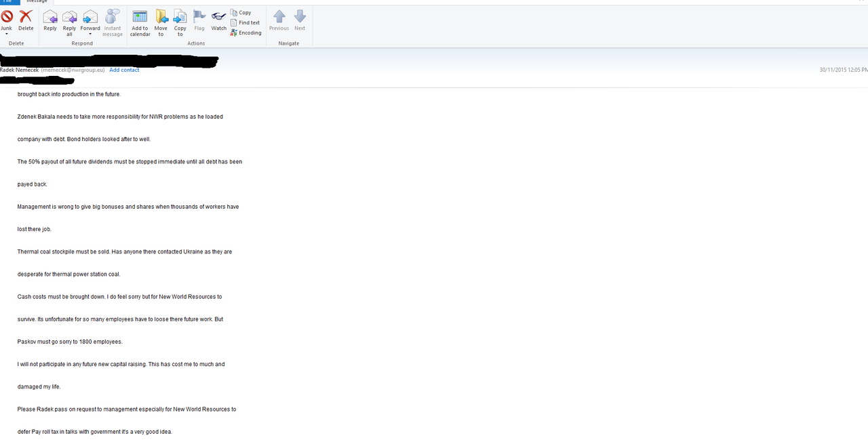Viewport: 868px width, 448px height.
Task: Click line 'defer Pay roll tax in talks'
Action: tap(95, 432)
